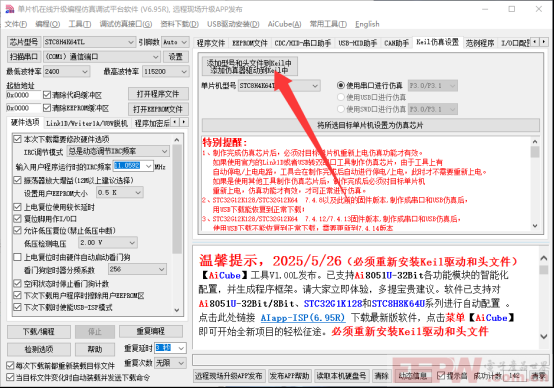Open the AIapp-ISP(6.95R) link
Screen dimensions: 554x388
click(303, 318)
